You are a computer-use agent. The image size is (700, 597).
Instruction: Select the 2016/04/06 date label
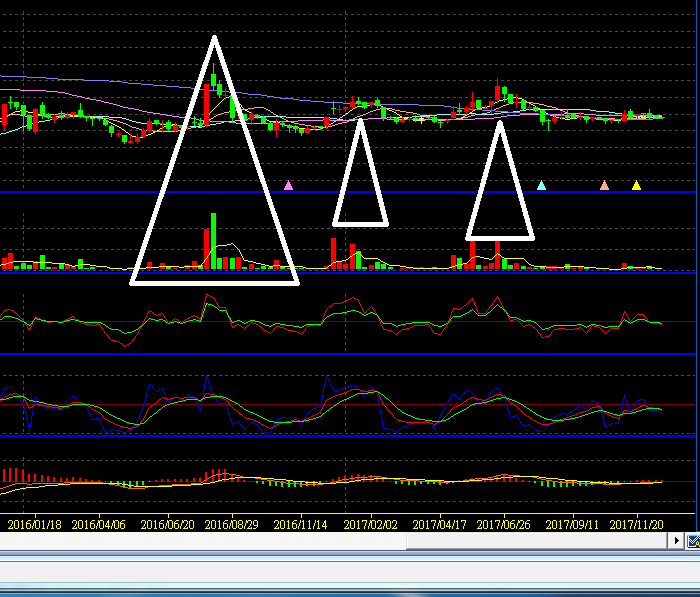[99, 525]
